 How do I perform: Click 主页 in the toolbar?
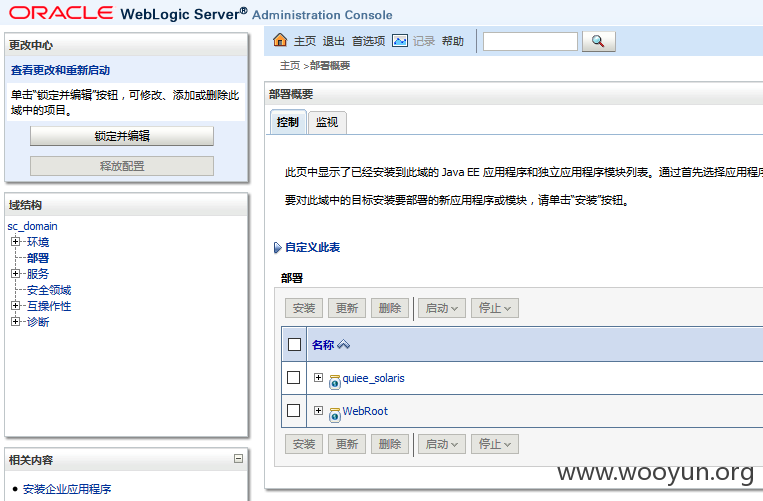tap(305, 41)
